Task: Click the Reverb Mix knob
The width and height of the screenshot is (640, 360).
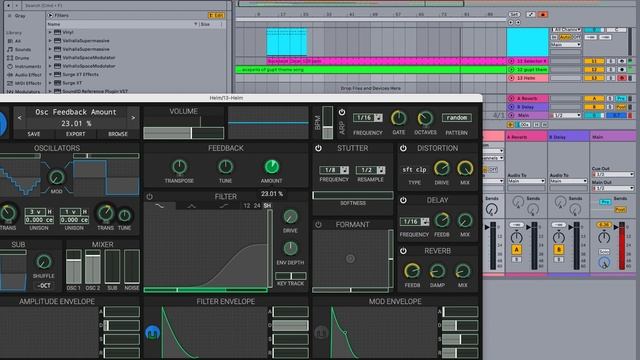Action: [x=462, y=271]
